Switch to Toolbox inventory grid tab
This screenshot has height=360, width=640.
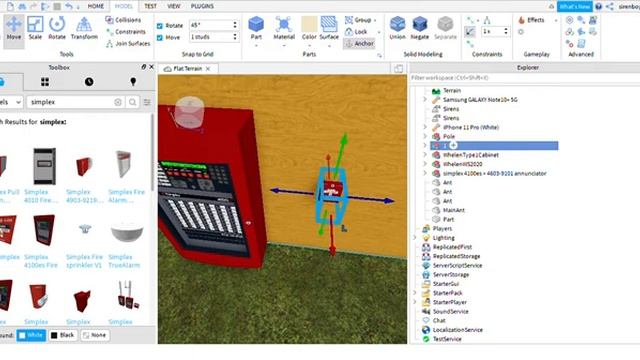click(45, 82)
